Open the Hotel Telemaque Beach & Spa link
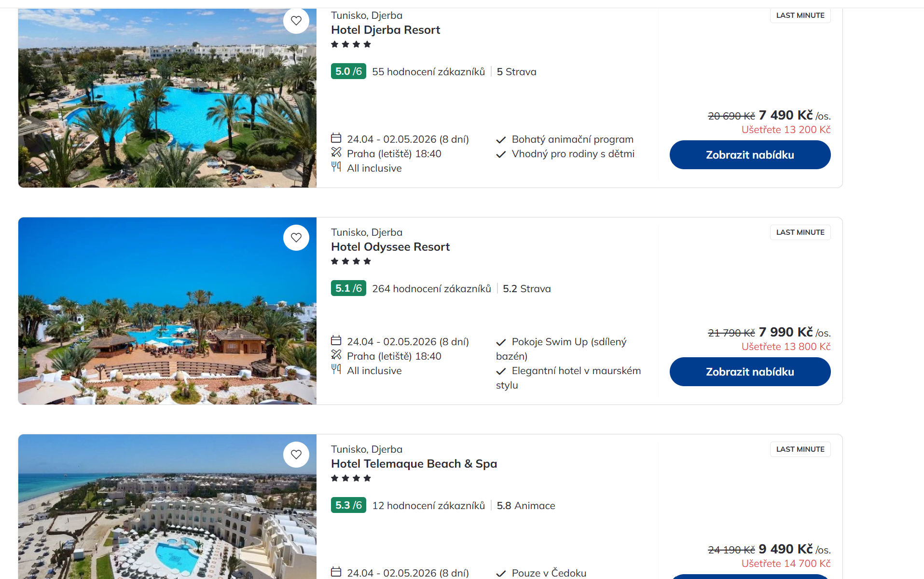Viewport: 924px width, 579px height. pos(414,464)
